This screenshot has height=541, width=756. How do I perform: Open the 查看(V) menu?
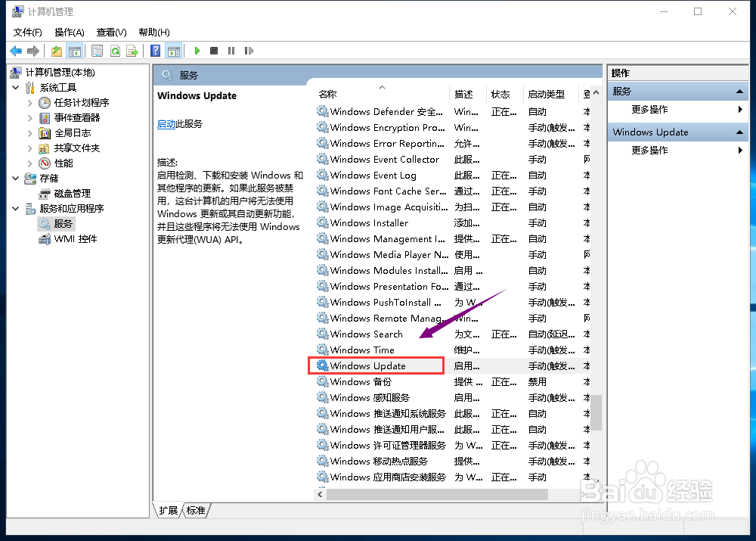click(x=111, y=33)
